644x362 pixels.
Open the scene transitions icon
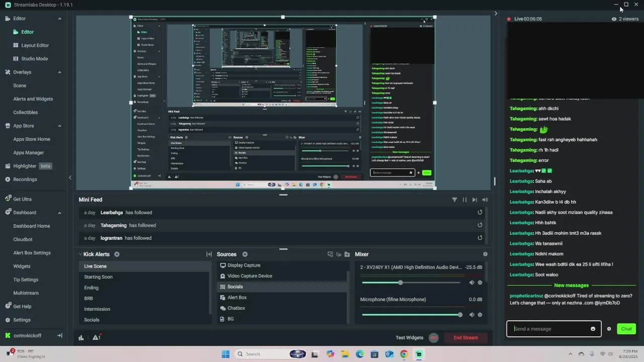tap(209, 254)
